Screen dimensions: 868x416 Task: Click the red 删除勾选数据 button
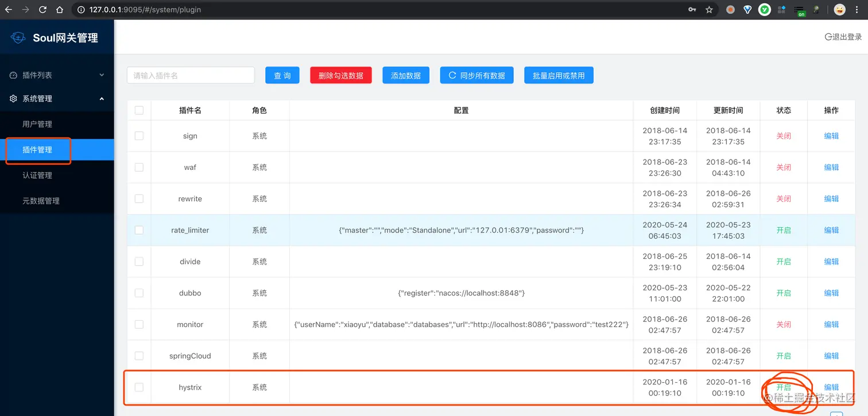click(x=341, y=75)
